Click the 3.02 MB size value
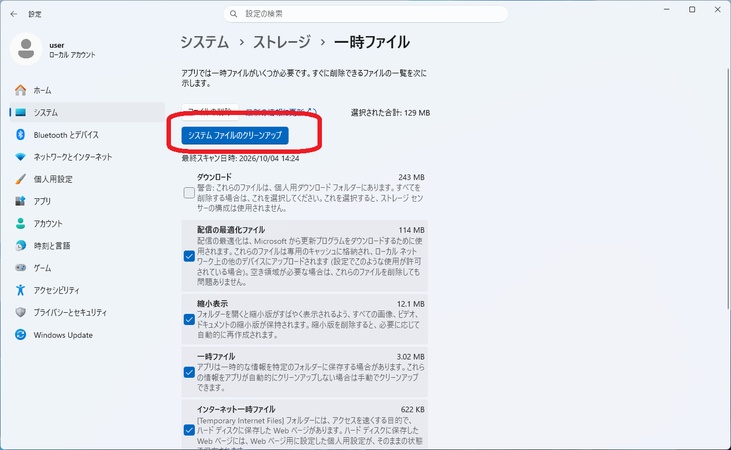This screenshot has height=450, width=731. 411,357
